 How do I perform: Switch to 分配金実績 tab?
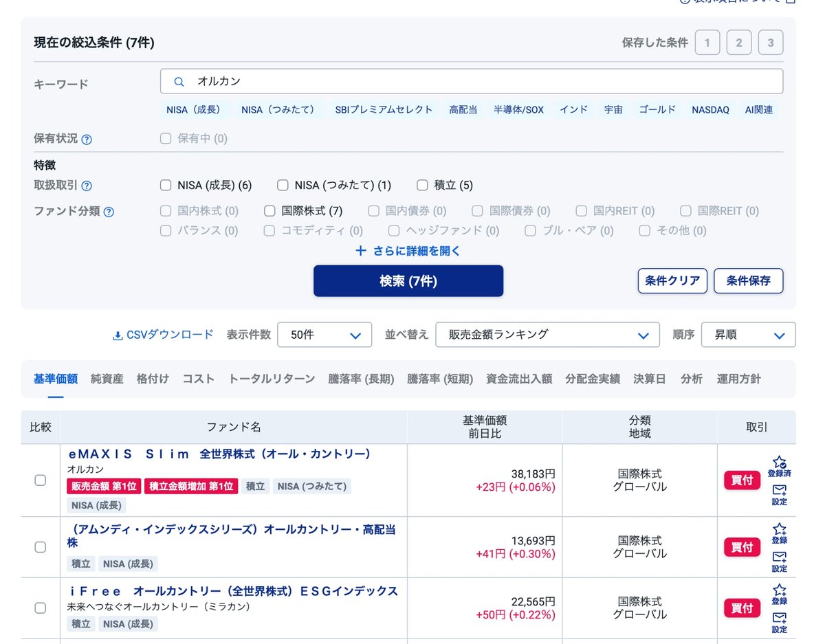[x=593, y=379]
